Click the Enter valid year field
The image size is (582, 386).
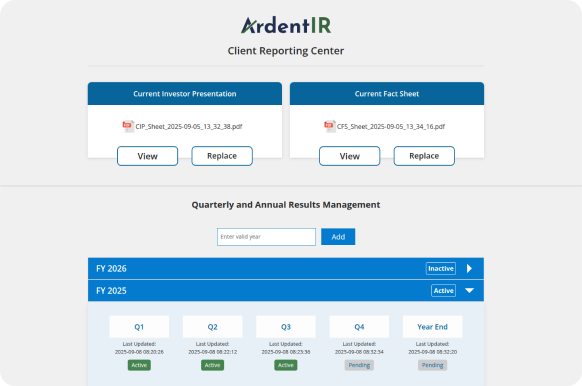267,237
